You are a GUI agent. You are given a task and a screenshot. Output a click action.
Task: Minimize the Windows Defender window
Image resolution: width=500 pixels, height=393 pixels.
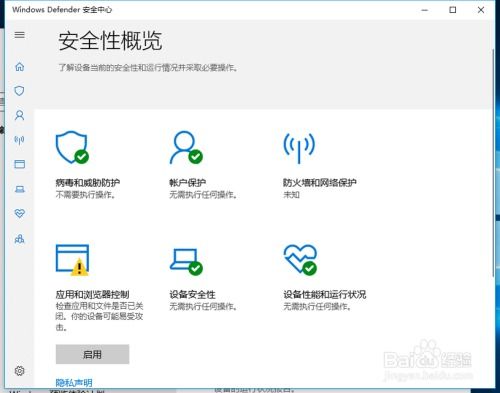[424, 10]
